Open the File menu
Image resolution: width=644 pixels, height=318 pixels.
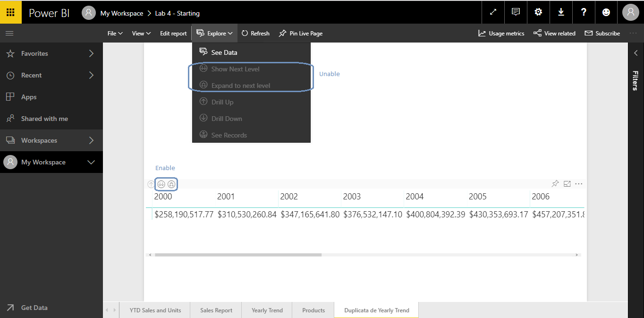(115, 34)
